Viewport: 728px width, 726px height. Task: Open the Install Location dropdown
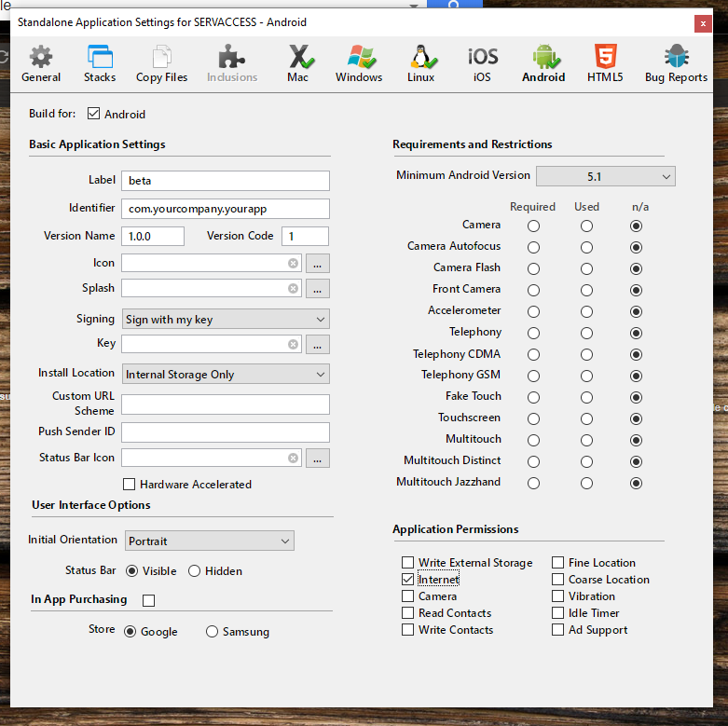225,374
